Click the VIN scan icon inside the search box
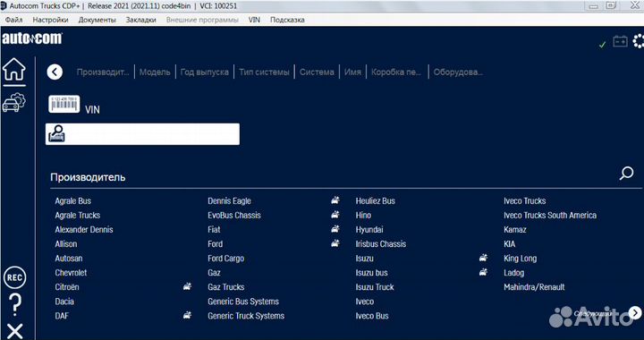 tap(56, 134)
